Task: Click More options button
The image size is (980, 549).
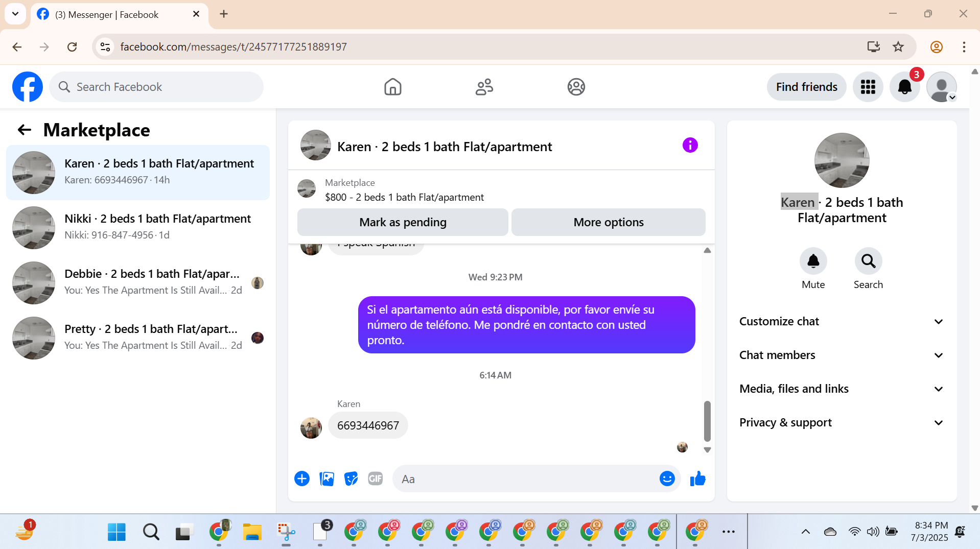Action: click(x=609, y=222)
